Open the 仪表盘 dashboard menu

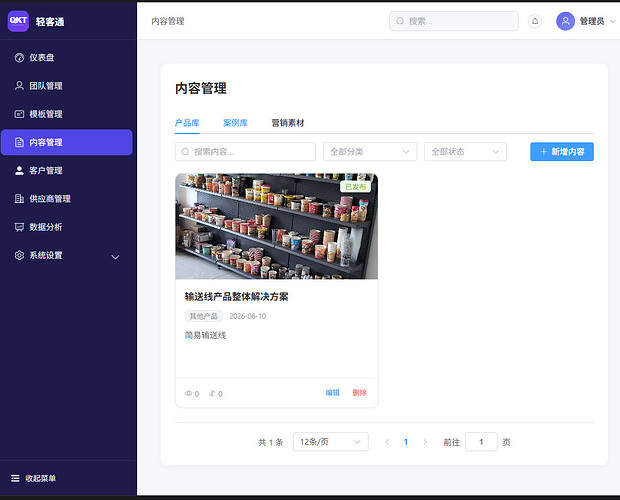[66, 58]
